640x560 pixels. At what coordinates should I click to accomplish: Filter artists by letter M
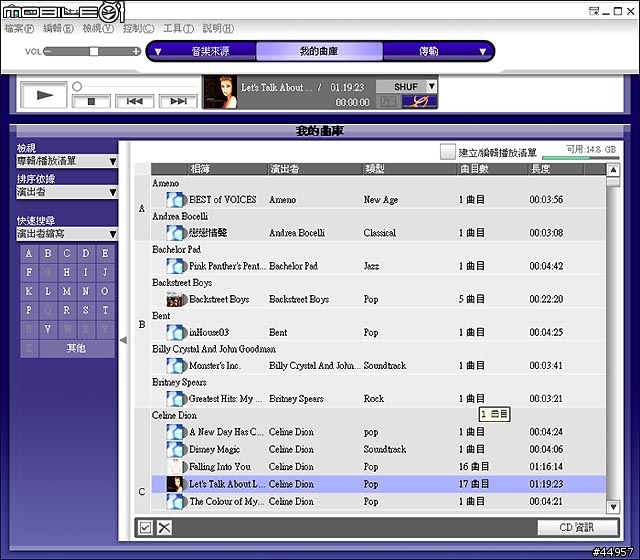coord(67,291)
